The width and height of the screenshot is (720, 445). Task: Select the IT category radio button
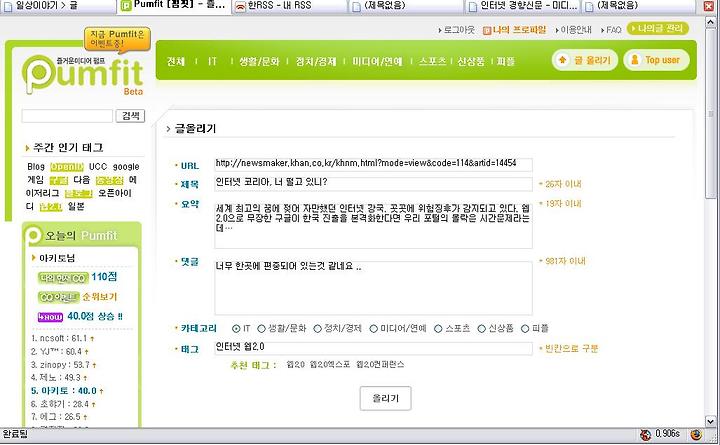pyautogui.click(x=236, y=328)
